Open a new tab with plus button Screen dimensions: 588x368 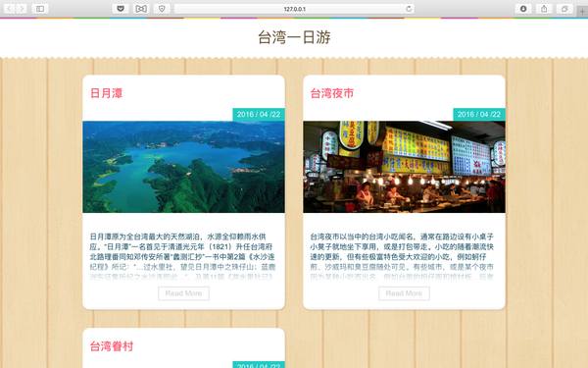pyautogui.click(x=582, y=11)
